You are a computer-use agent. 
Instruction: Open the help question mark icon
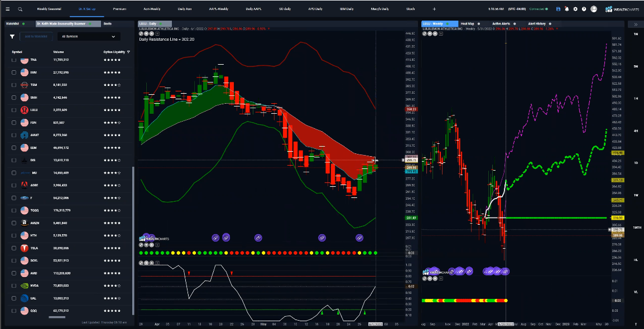(x=584, y=8)
